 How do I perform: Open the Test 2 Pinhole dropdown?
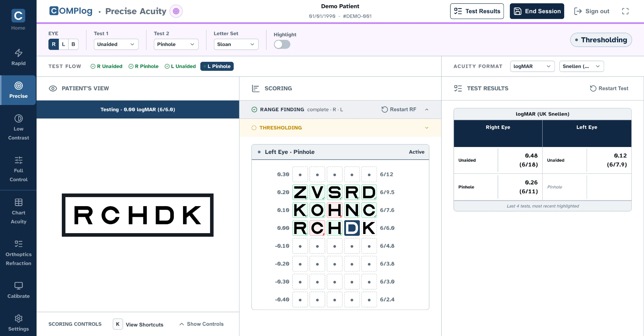tap(176, 44)
